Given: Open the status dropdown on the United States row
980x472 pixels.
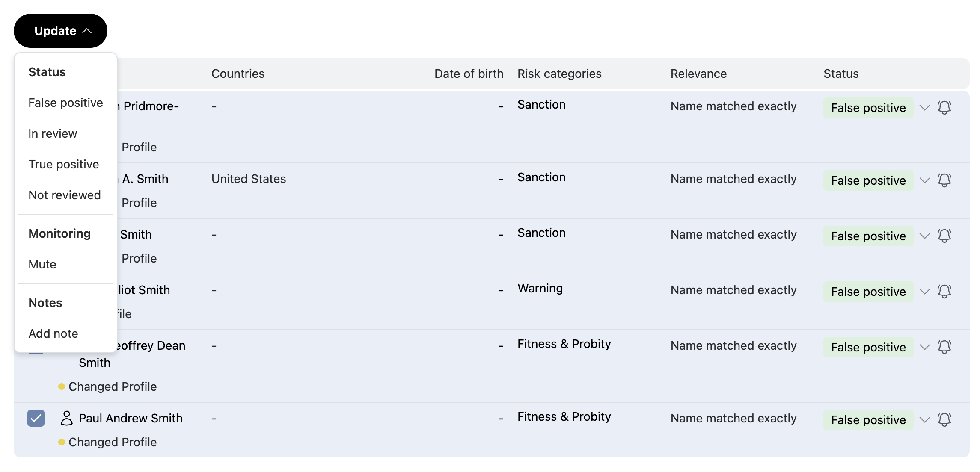Looking at the screenshot, I should click(924, 180).
